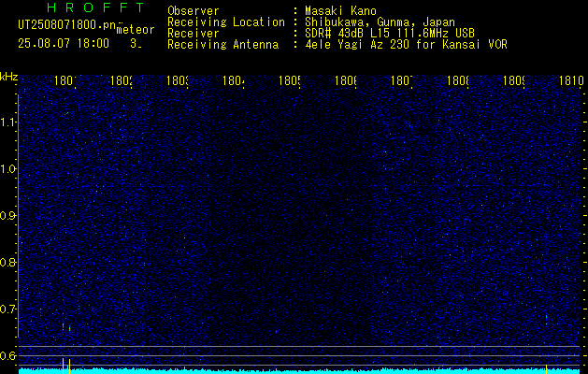This screenshot has height=374, width=588.
Task: Click the 1.0 frequency axis label
Action: point(8,169)
